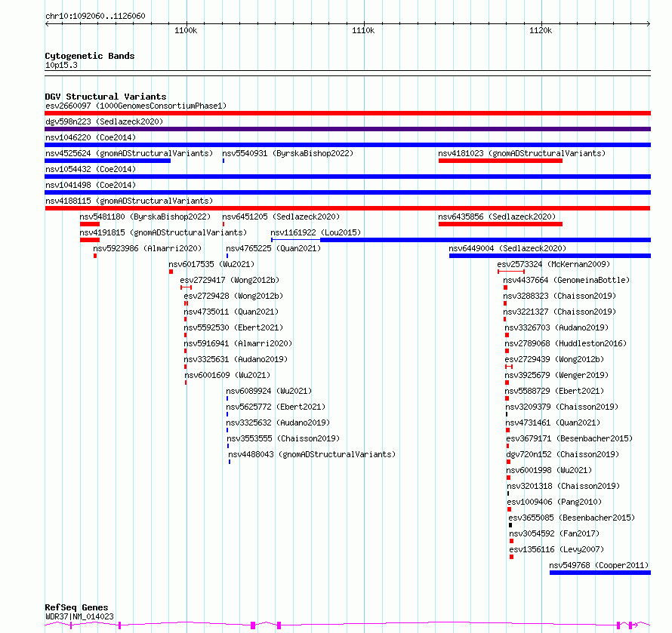Select the nsv4188115 gnomAD variant label
The image size is (672, 633).
[129, 201]
